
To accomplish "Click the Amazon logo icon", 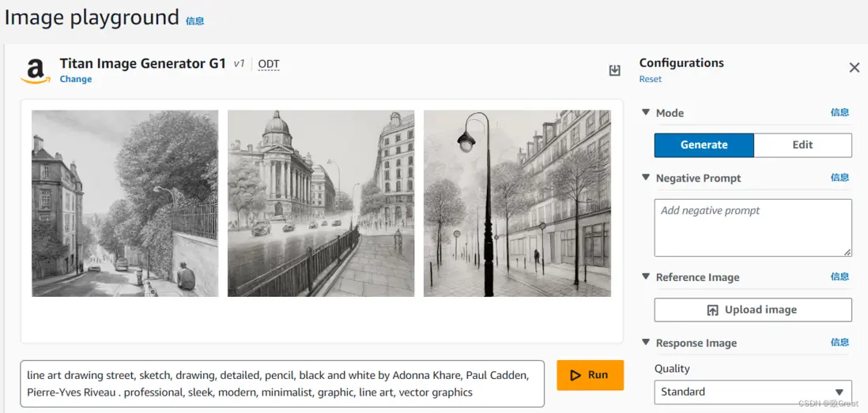I will [x=35, y=70].
